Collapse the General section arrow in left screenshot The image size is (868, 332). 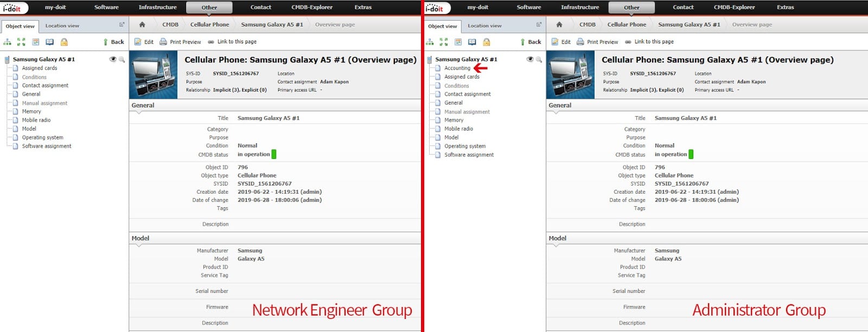click(138, 112)
